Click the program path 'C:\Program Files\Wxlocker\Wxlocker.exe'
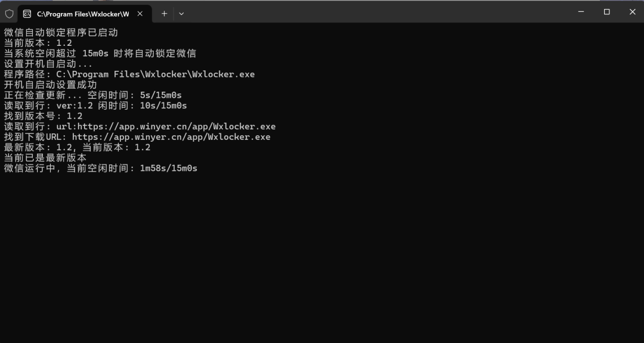 [x=155, y=74]
